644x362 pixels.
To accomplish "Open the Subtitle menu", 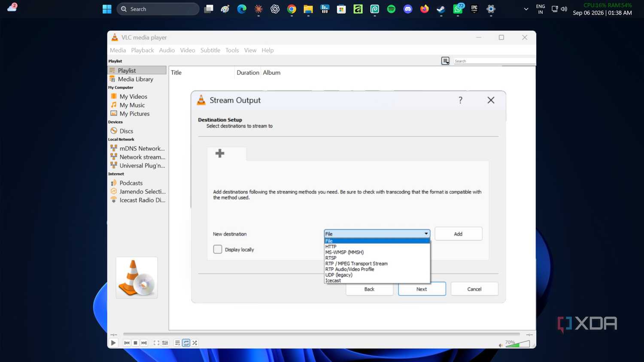I will coord(210,50).
